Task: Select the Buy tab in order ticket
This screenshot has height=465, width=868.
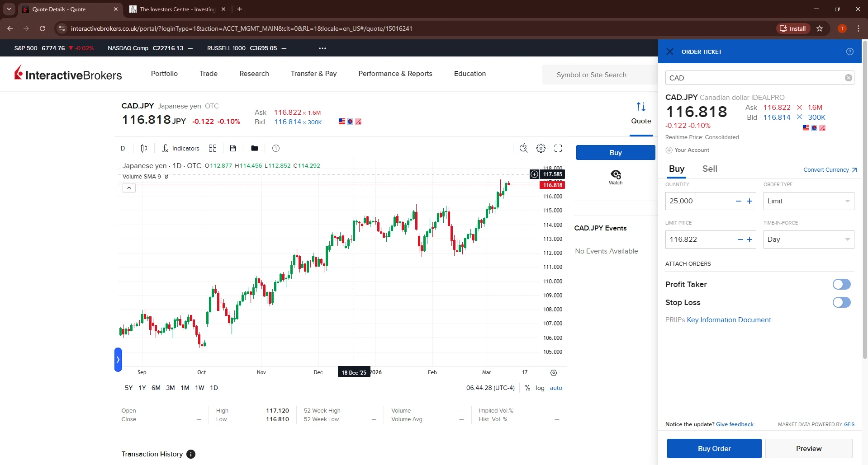Action: [677, 169]
